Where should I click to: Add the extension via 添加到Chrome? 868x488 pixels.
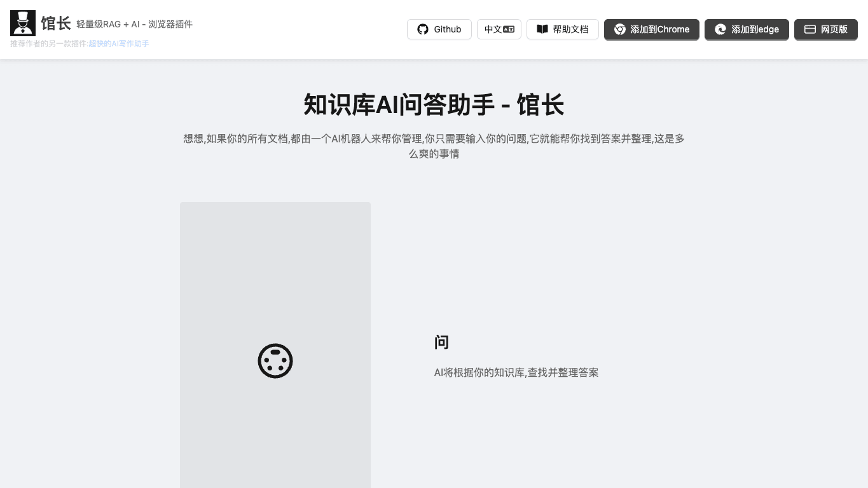tap(652, 29)
